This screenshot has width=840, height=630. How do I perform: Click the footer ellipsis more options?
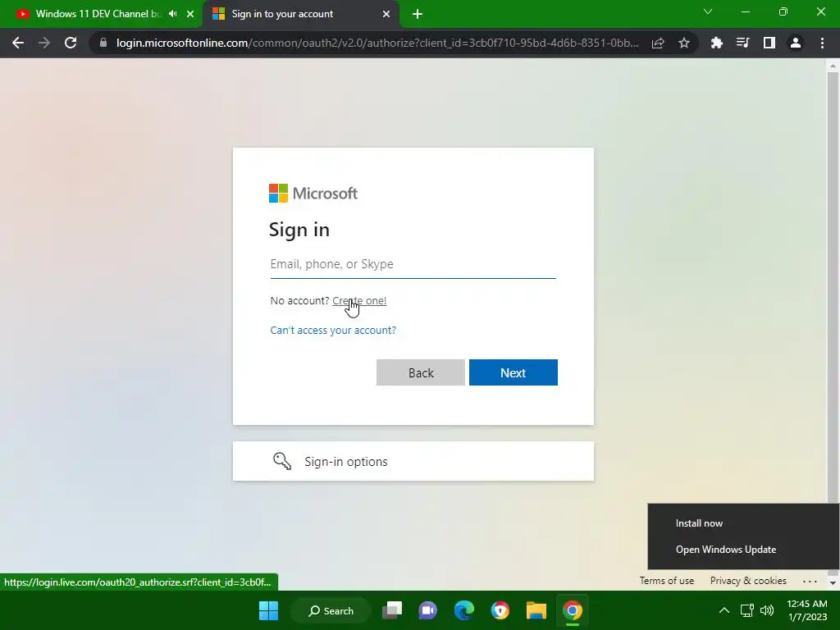click(810, 581)
